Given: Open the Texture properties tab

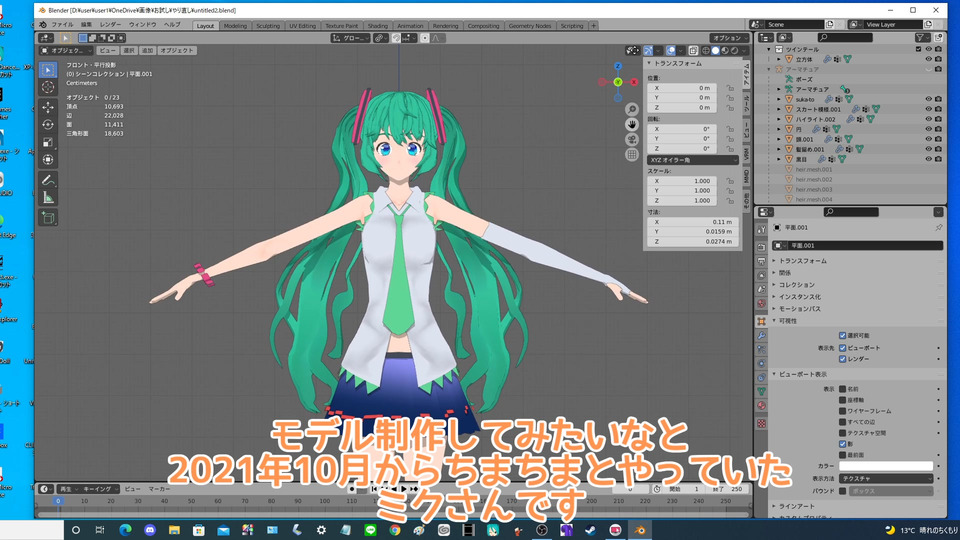Looking at the screenshot, I should point(761,423).
